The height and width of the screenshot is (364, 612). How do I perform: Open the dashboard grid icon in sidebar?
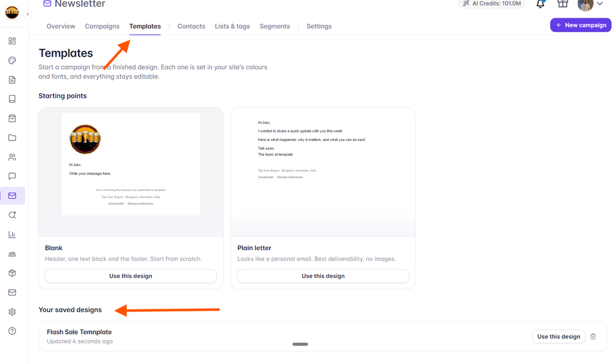click(x=12, y=41)
